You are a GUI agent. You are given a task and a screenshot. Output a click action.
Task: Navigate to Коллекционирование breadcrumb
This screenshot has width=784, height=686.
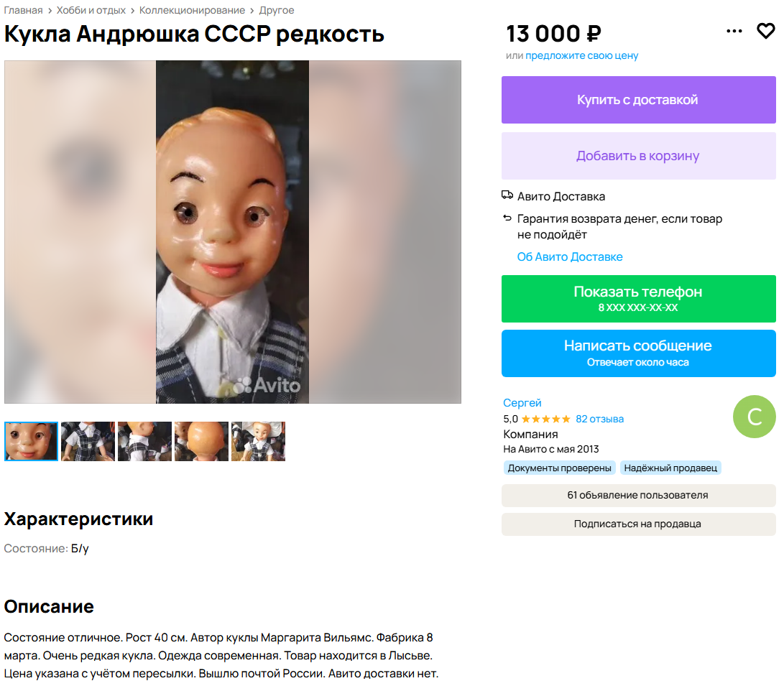192,10
